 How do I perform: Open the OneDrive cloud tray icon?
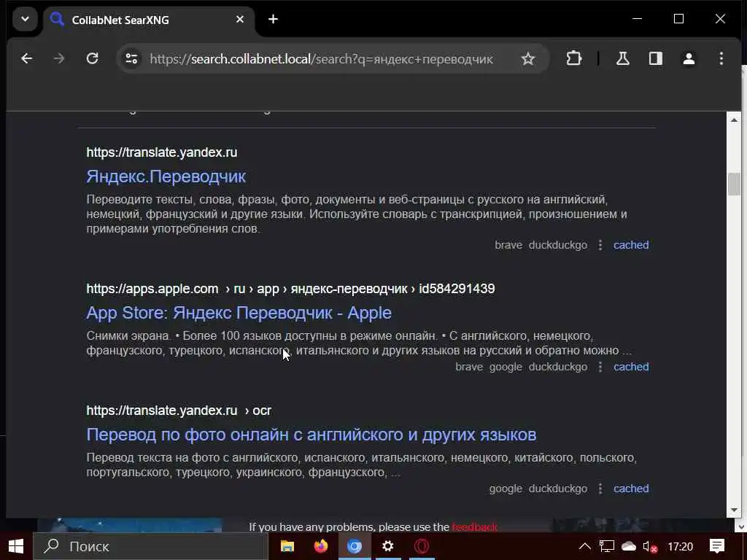coord(629,546)
